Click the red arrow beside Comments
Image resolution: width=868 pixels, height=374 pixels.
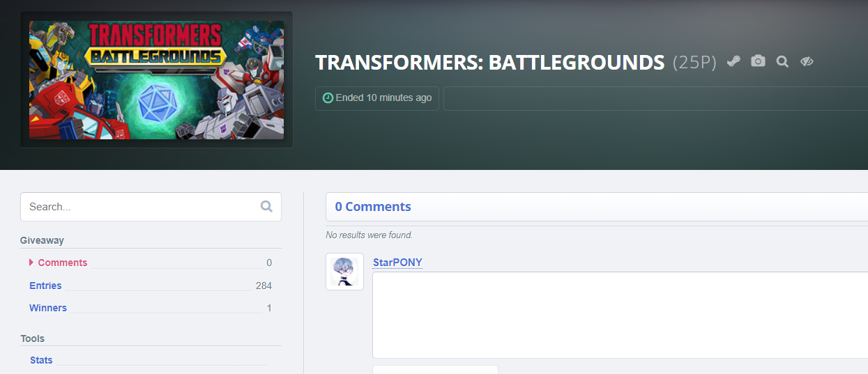tap(31, 263)
